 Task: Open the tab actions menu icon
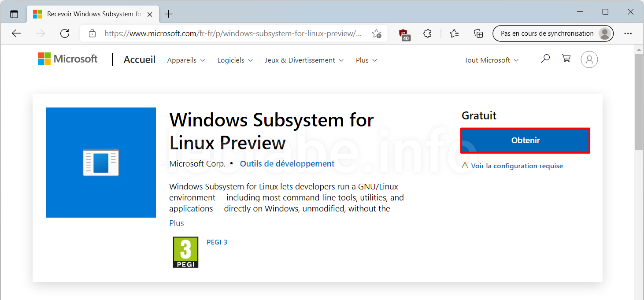(14, 14)
